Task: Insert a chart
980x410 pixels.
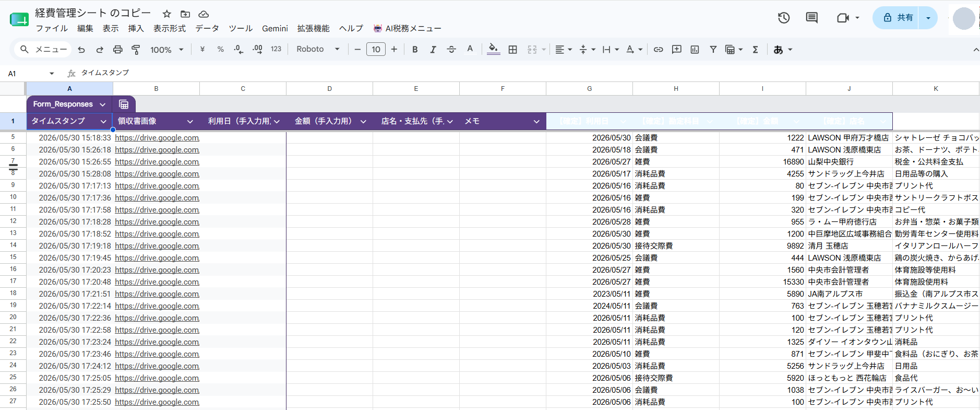Action: click(x=695, y=50)
